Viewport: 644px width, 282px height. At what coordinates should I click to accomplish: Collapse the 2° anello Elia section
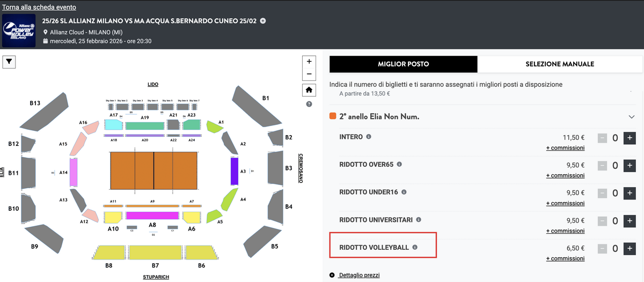click(631, 116)
